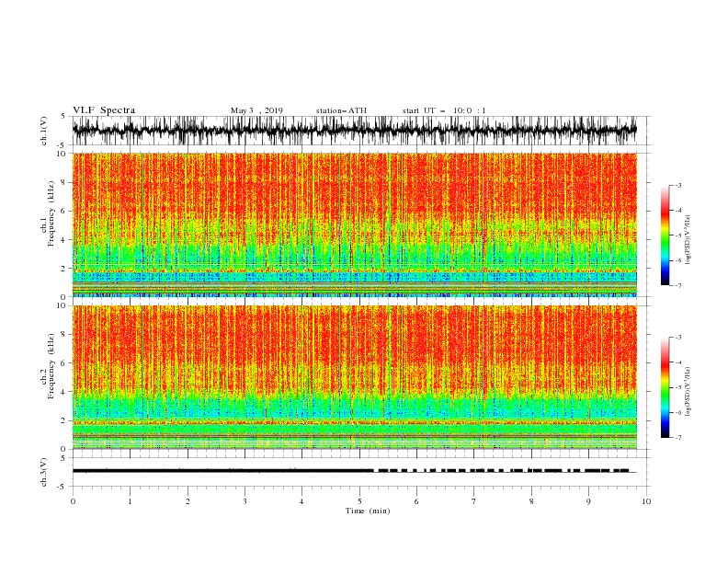Click the "station=ATH" header label
The height and width of the screenshot is (563, 728).
pos(341,110)
